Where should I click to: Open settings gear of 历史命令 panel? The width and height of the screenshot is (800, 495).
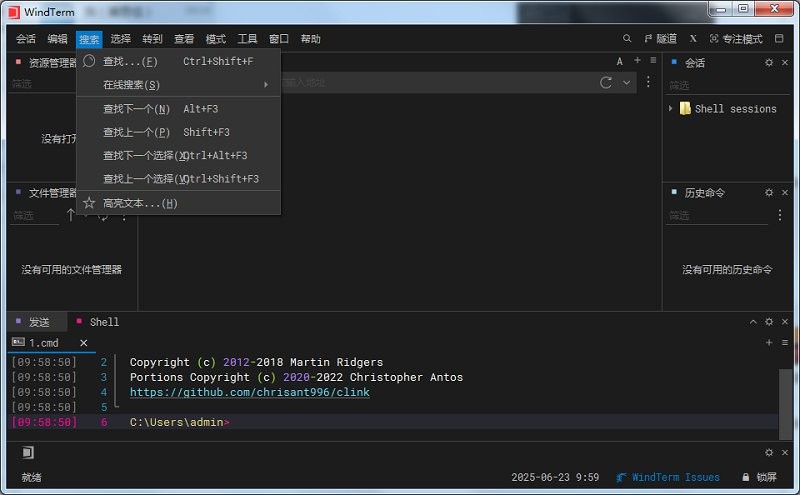coord(769,192)
